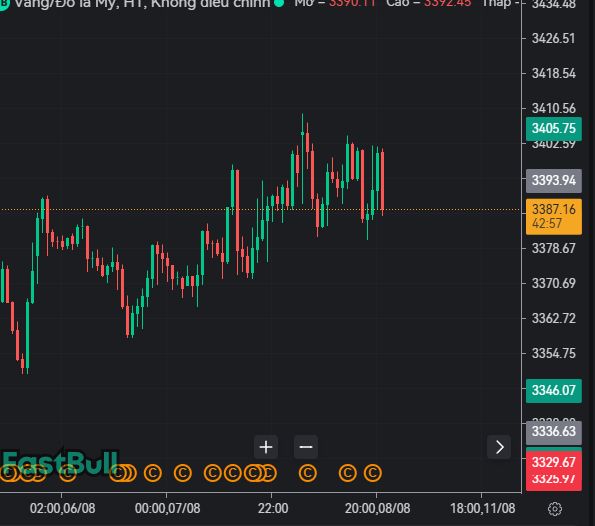Select the red 3329.67 price tag

pyautogui.click(x=554, y=463)
